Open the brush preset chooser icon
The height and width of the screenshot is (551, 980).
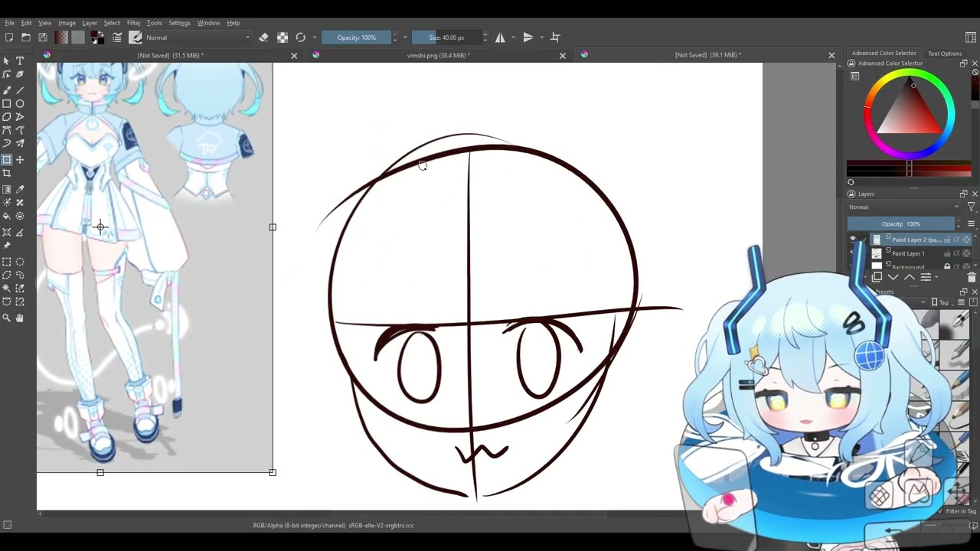[x=136, y=37]
